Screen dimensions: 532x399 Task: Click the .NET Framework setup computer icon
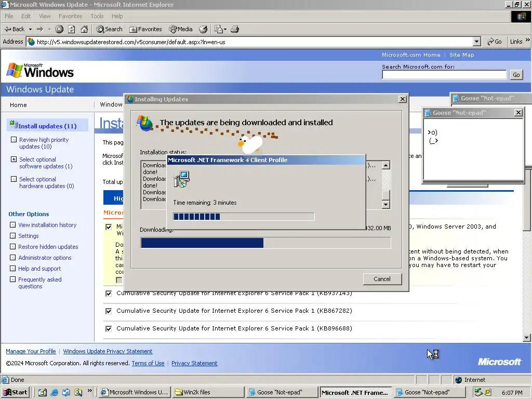[181, 179]
